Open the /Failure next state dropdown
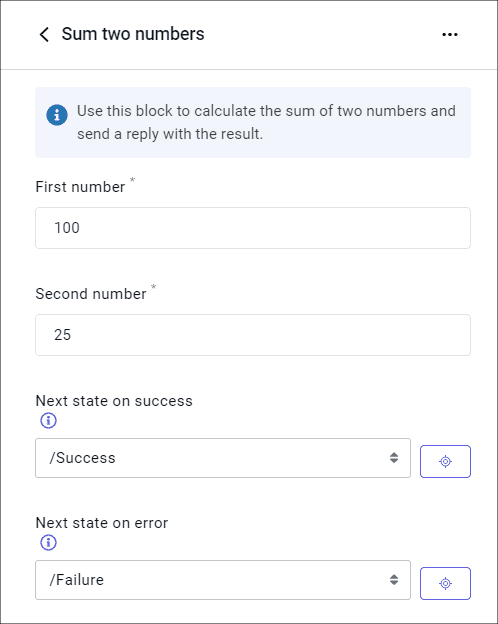The width and height of the screenshot is (498, 624). click(223, 579)
